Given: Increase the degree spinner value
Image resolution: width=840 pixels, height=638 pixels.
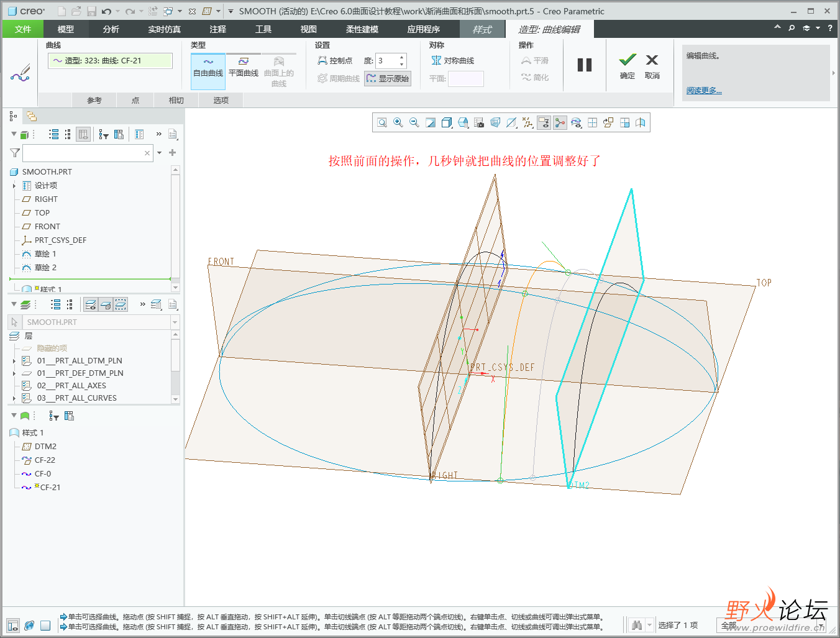Looking at the screenshot, I should pyautogui.click(x=402, y=57).
